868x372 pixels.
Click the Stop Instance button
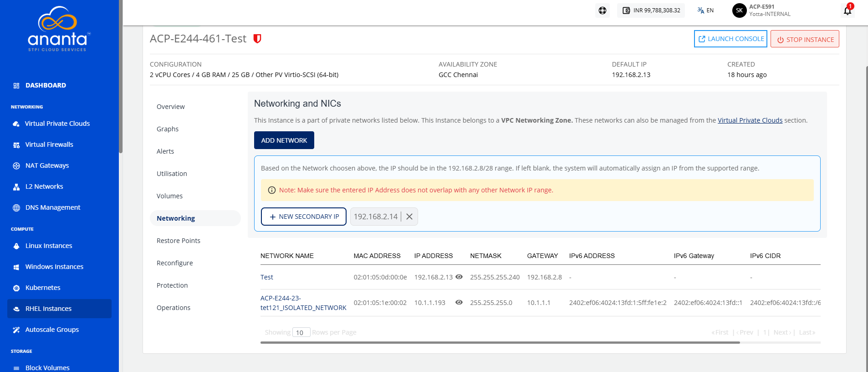click(x=805, y=39)
